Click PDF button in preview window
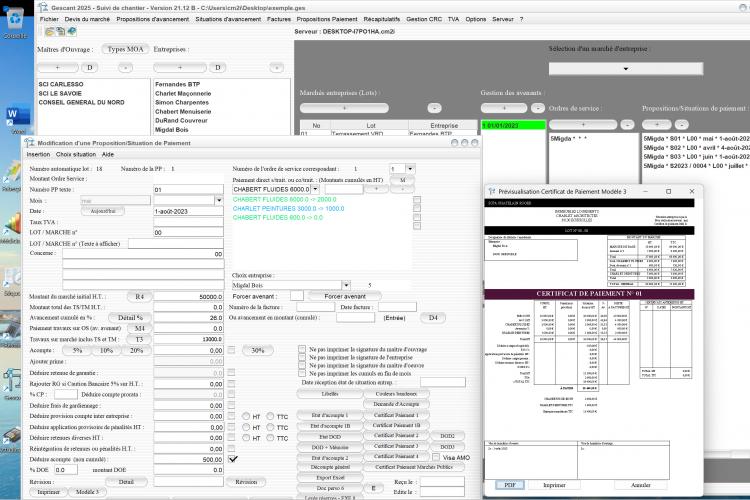Image resolution: width=750 pixels, height=500 pixels. coord(510,485)
